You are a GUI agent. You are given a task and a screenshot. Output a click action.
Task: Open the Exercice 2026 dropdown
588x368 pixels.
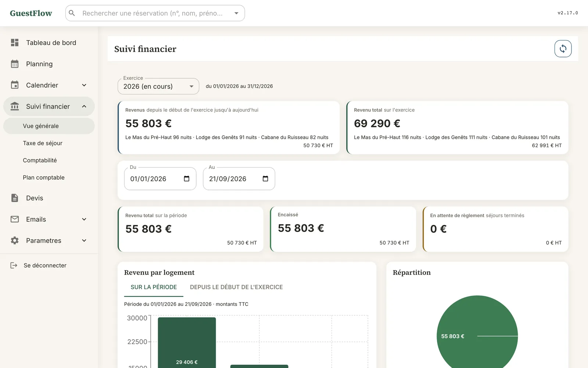(158, 86)
